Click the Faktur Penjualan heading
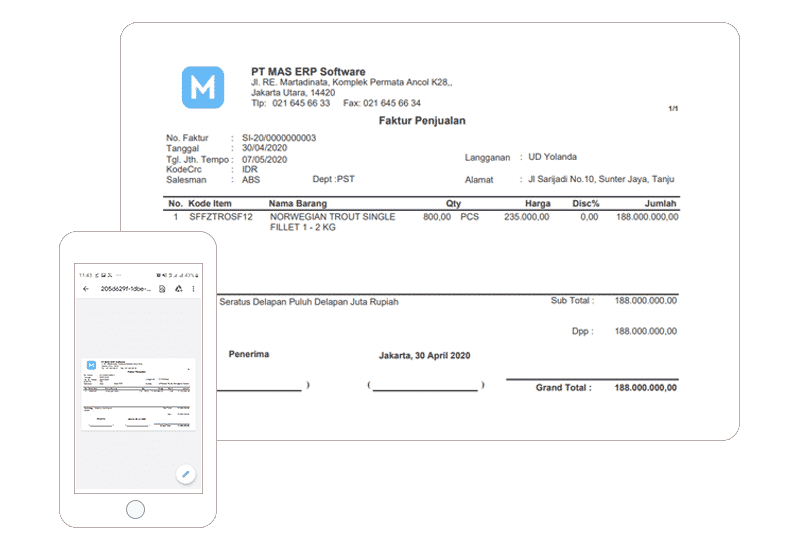This screenshot has width=800, height=550. [x=421, y=121]
